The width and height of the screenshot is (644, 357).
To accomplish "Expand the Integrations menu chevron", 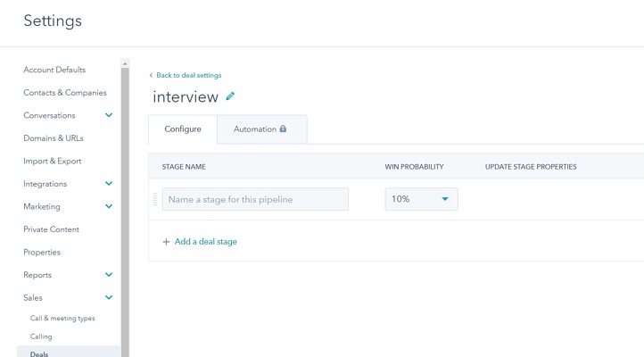I will coord(109,183).
